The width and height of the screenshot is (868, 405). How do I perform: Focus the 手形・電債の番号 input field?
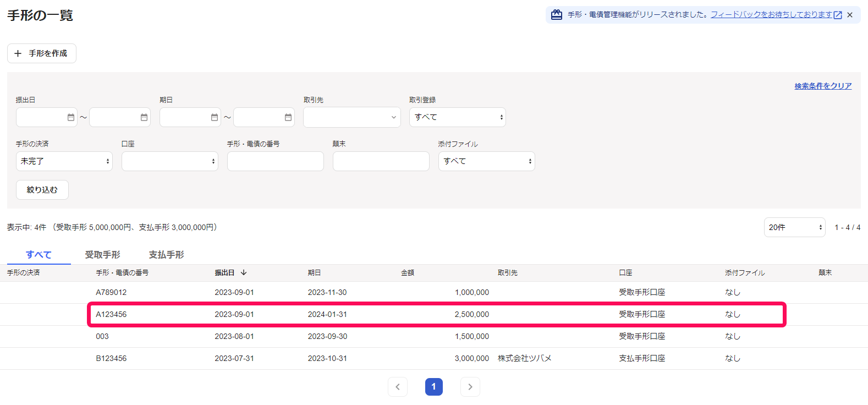tap(276, 161)
